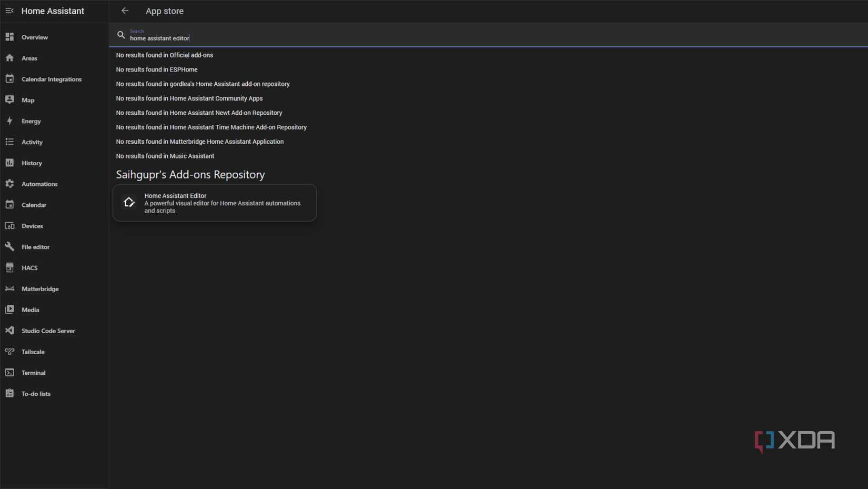This screenshot has width=868, height=489.
Task: Click the search magnifier icon
Action: (121, 35)
